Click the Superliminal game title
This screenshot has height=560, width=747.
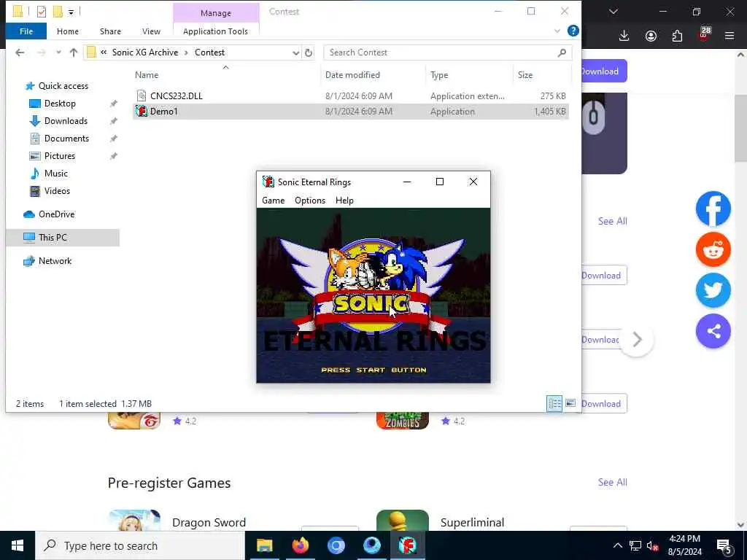coord(472,523)
